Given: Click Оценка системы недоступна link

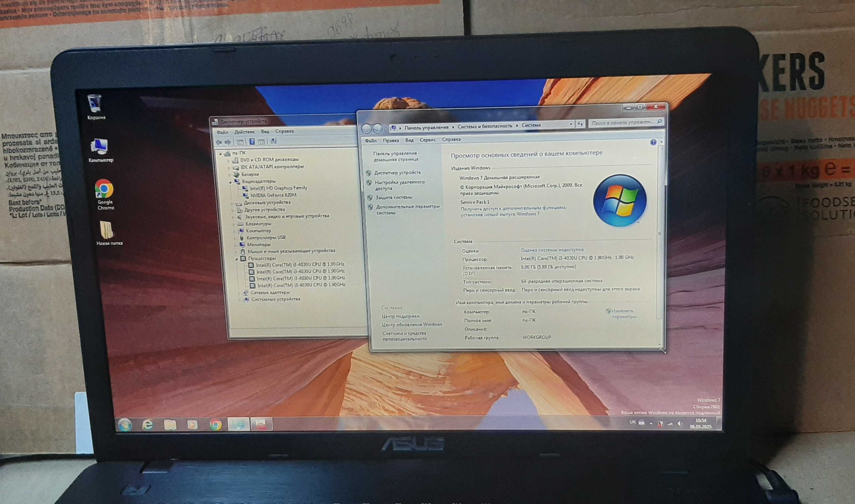Looking at the screenshot, I should point(552,250).
